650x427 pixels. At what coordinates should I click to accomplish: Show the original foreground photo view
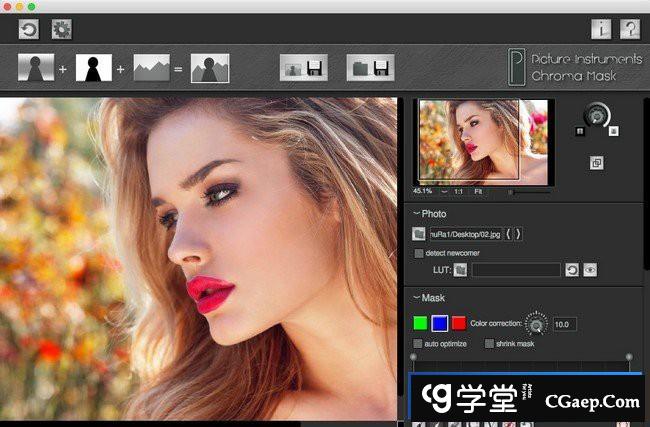point(37,68)
